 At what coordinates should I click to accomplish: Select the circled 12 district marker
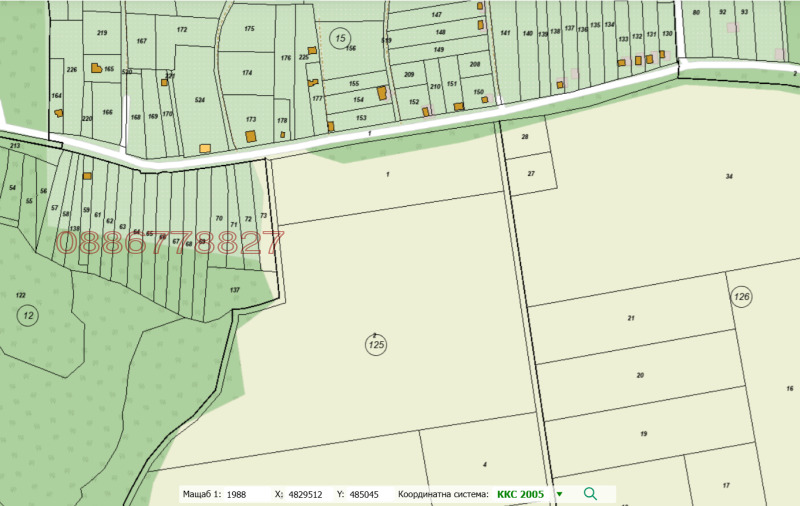27,314
